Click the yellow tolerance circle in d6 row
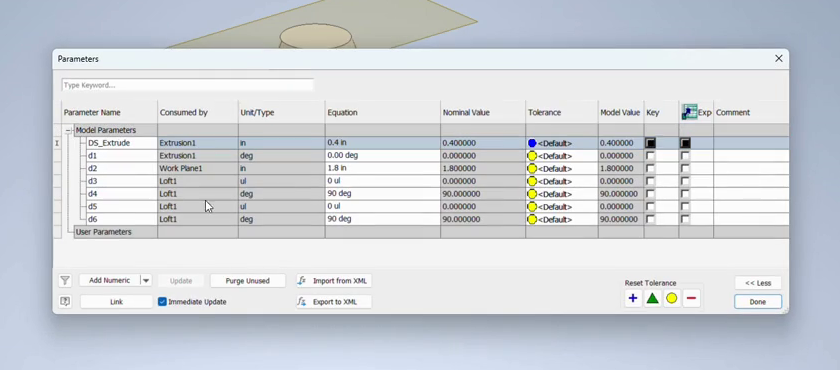840x370 pixels. [x=532, y=219]
